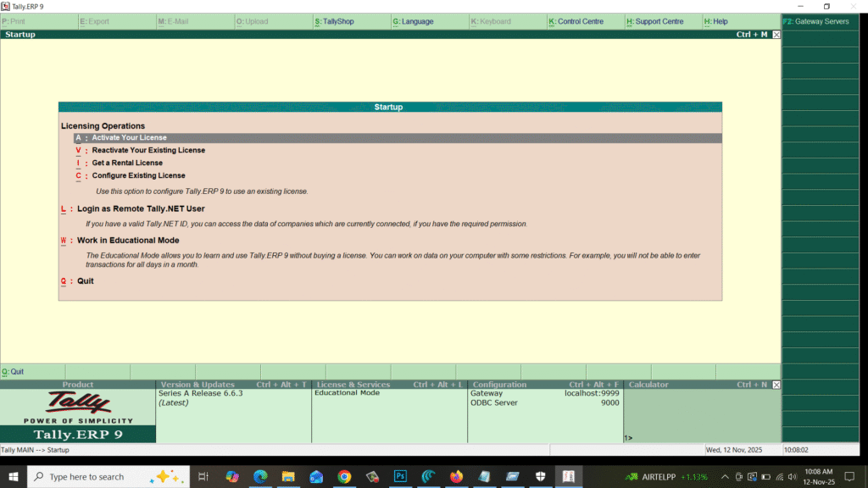Select Activate Your License option
This screenshot has width=868, height=488.
129,138
